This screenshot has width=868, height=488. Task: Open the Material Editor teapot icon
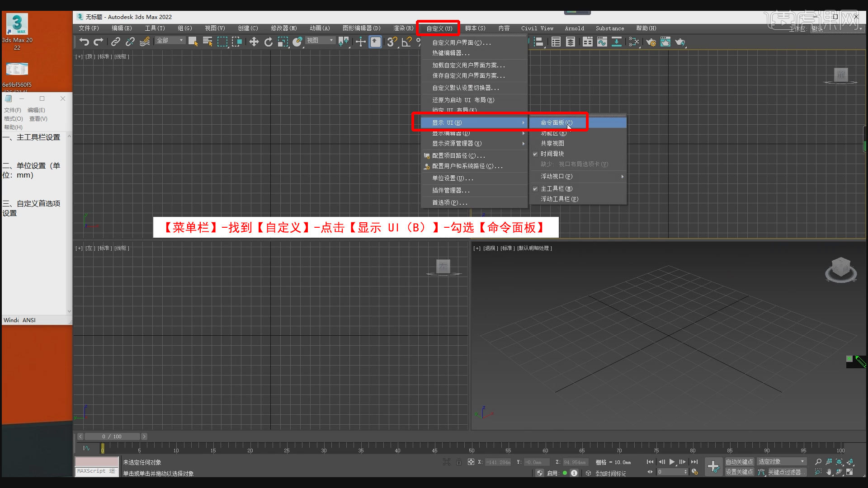point(665,42)
